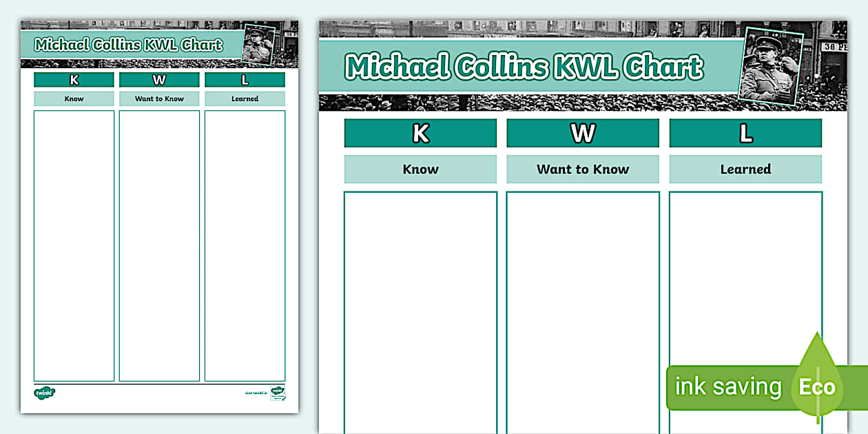This screenshot has height=434, width=868.
Task: Select the Want to Know column header
Action: [x=583, y=169]
